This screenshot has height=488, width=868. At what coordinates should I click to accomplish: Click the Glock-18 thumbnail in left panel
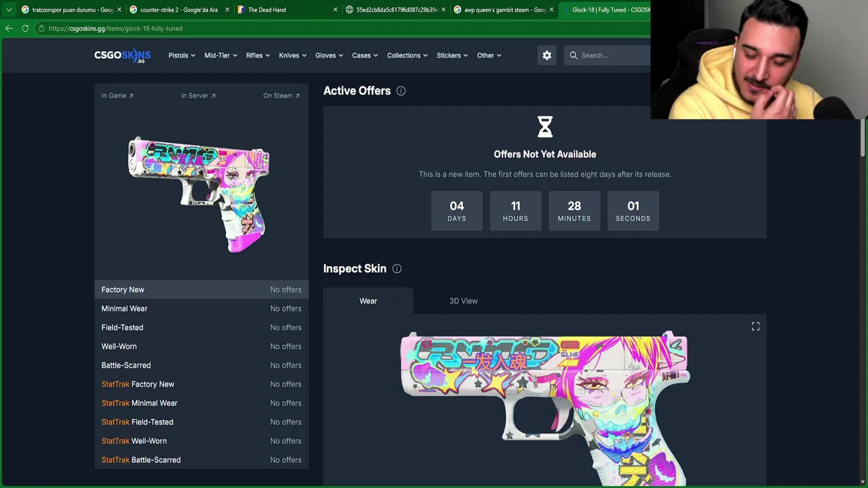[x=199, y=195]
